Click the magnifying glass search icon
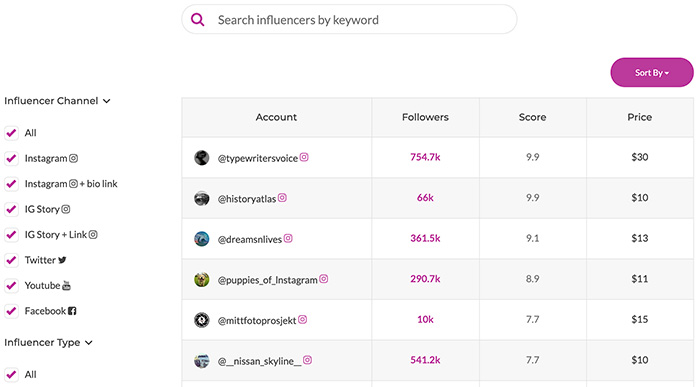The image size is (700, 387). click(x=197, y=20)
